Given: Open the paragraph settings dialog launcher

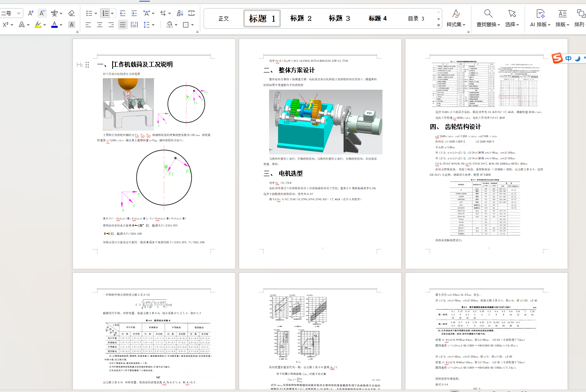Looking at the screenshot, I should [197, 31].
